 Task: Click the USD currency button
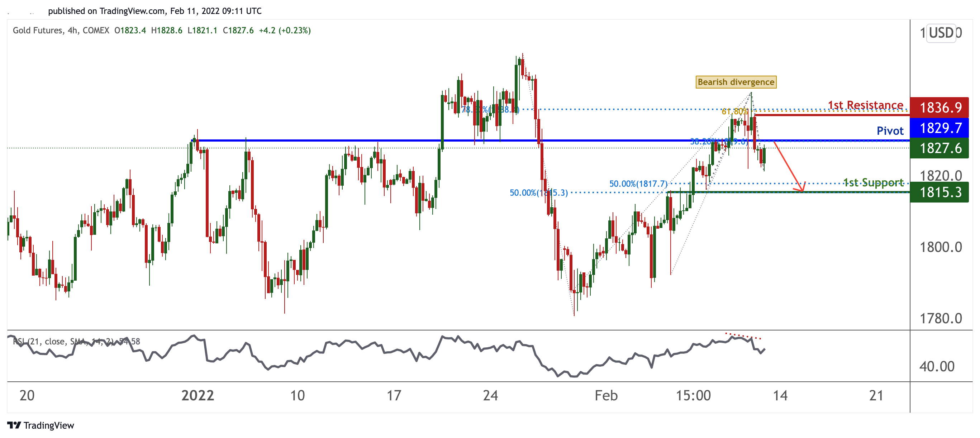click(941, 33)
